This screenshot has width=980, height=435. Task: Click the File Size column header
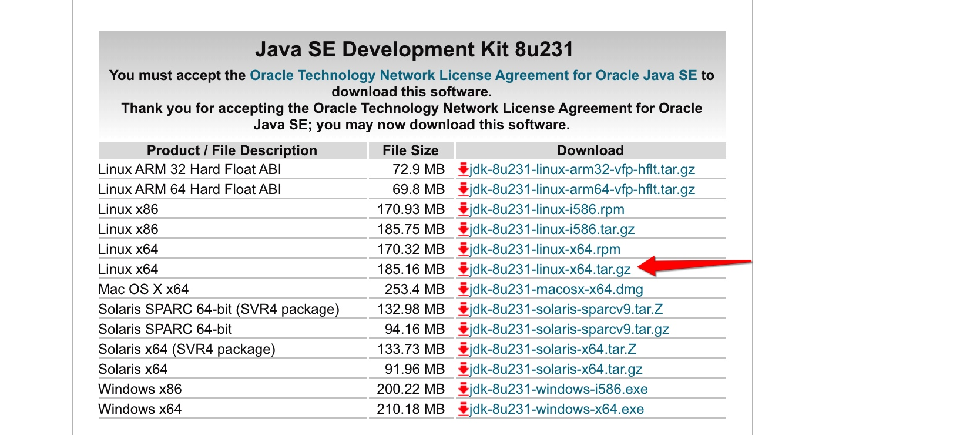[x=410, y=150]
